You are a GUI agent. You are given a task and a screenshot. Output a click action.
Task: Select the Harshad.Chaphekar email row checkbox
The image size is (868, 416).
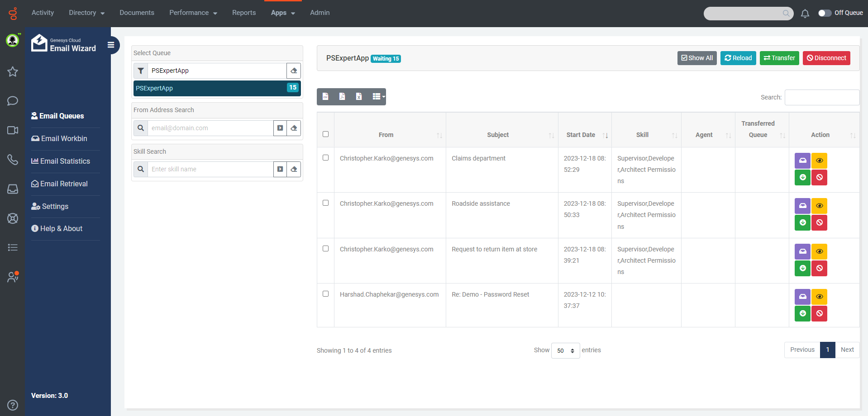[325, 294]
